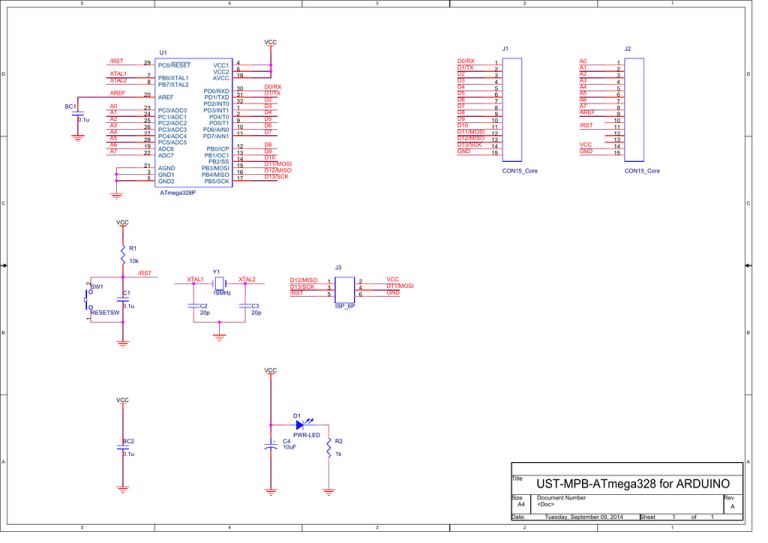Select the 10k value of R1
768x543 pixels.
[134, 261]
